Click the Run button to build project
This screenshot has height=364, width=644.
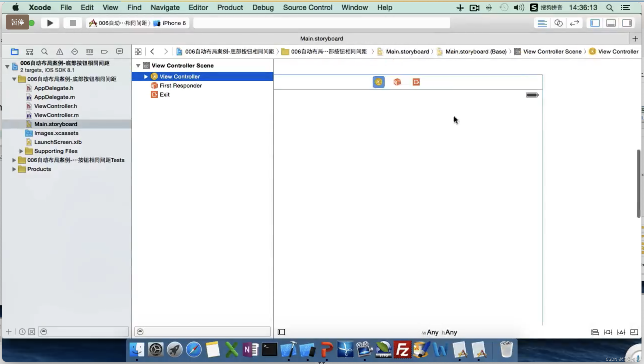(49, 23)
